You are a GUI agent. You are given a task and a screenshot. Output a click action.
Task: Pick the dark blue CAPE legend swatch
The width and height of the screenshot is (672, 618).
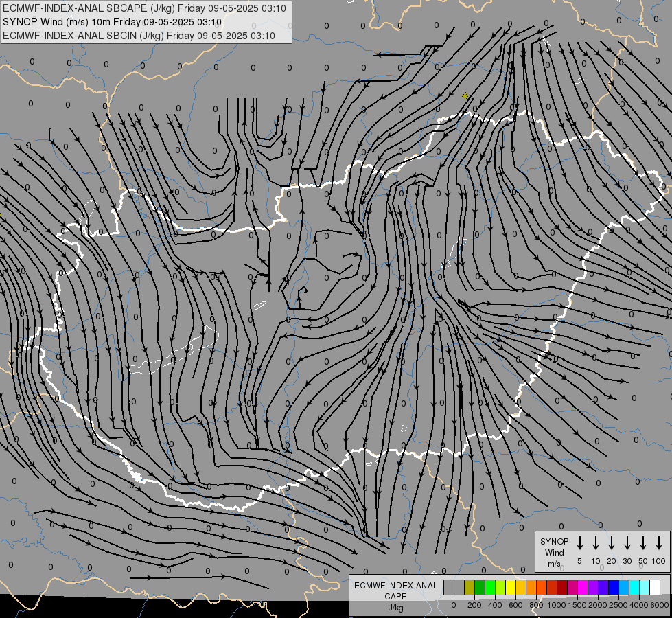(x=613, y=587)
